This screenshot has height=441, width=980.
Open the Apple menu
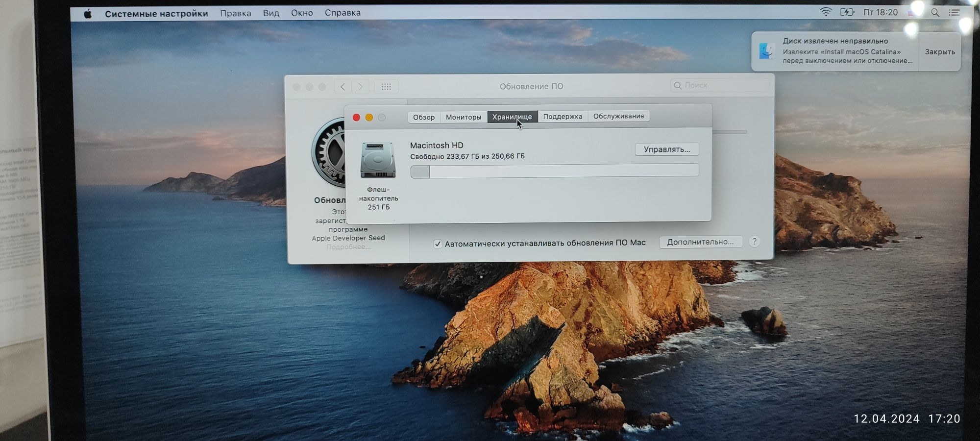coord(88,14)
